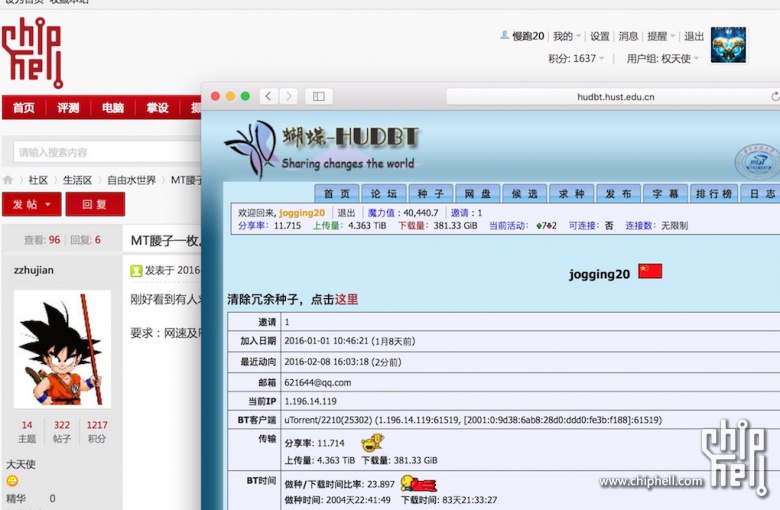Open the 首页 tab in HUDBT
This screenshot has height=510, width=780.
pyautogui.click(x=337, y=194)
